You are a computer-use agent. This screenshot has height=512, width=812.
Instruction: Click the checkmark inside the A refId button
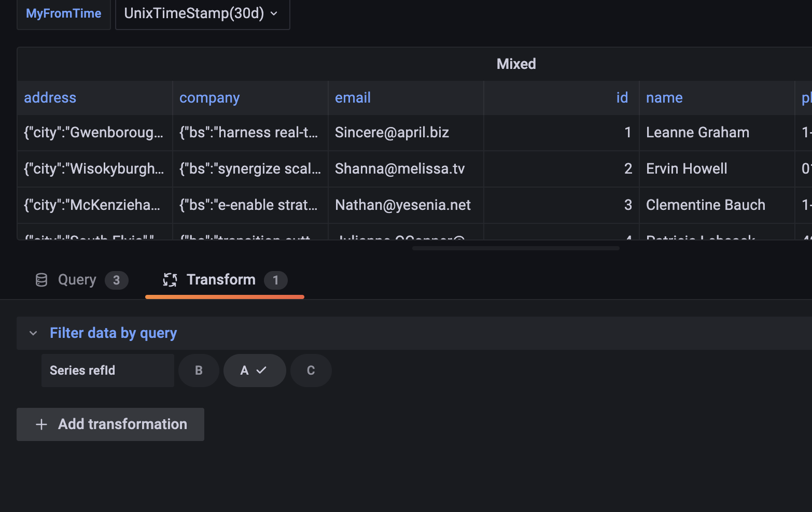262,370
